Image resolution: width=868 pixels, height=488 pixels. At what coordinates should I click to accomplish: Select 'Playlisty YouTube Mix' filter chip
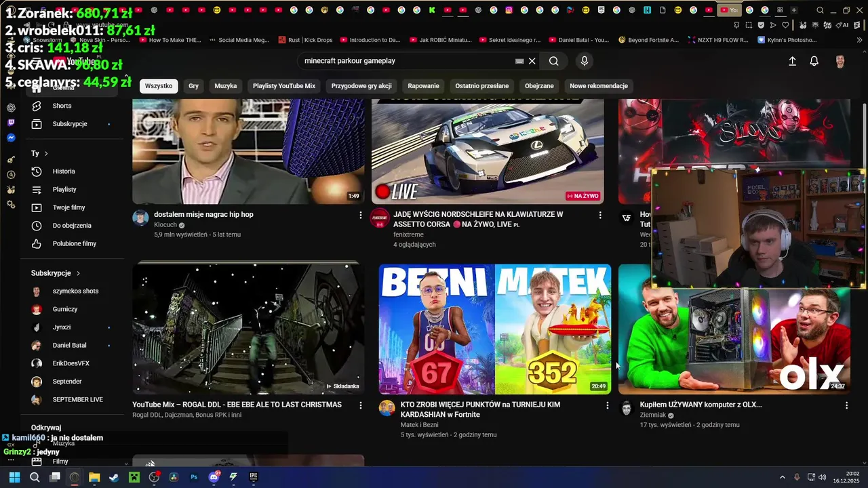coord(284,86)
